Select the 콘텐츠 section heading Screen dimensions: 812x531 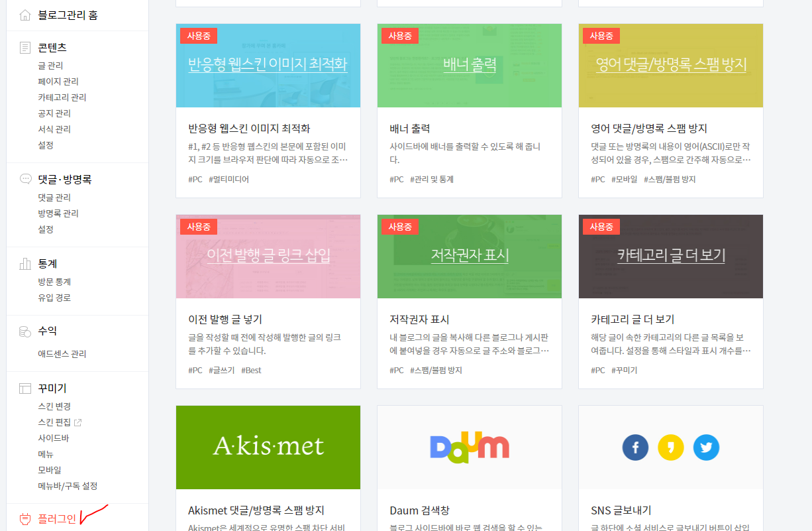[52, 48]
